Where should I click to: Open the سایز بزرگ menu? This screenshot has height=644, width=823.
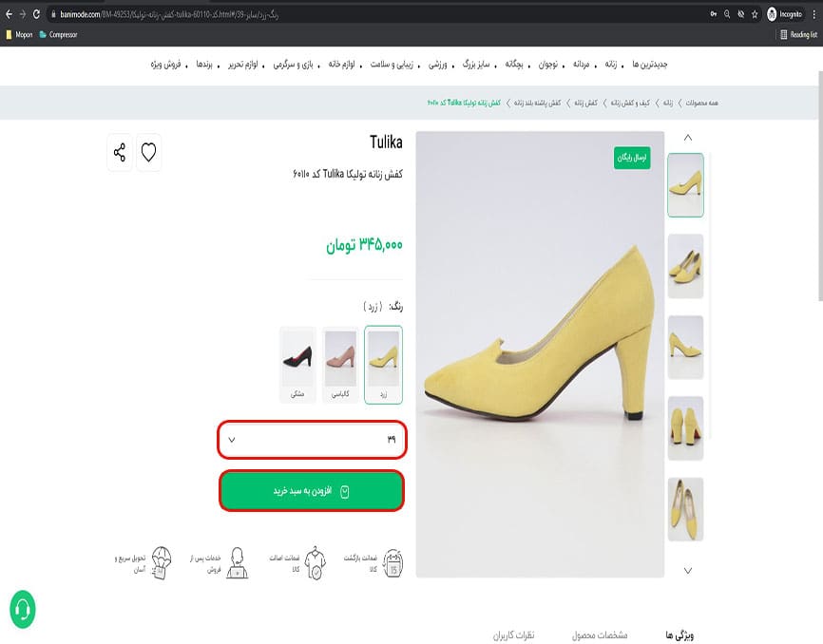pos(476,65)
